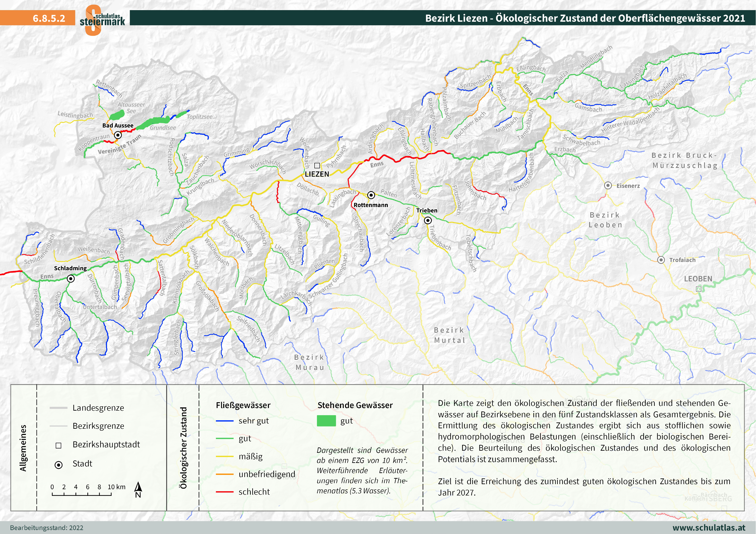Click the green standing water swatch

point(326,421)
